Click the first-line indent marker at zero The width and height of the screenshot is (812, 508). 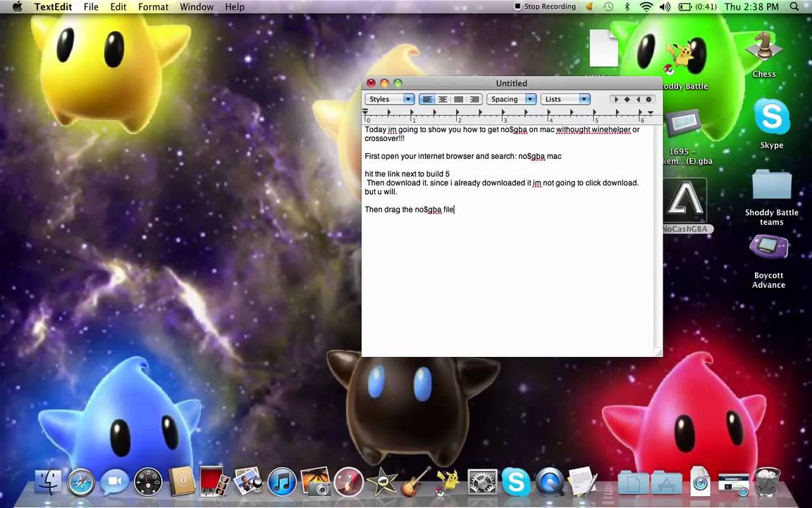[x=365, y=110]
